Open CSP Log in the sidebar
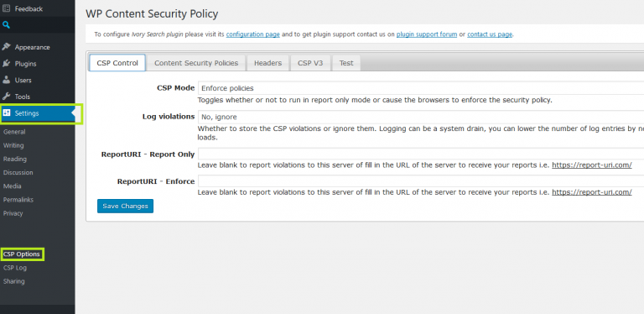Image resolution: width=644 pixels, height=314 pixels. (15, 268)
